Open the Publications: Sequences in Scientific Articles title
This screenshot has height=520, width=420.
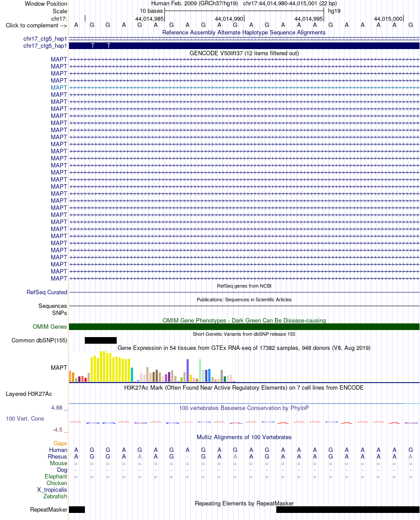(244, 300)
